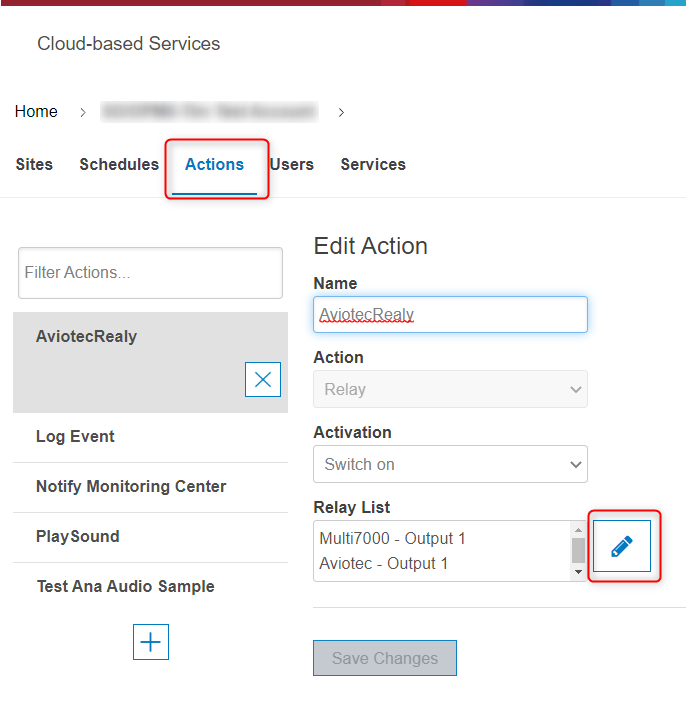This screenshot has width=686, height=708.
Task: Open the Activation dropdown
Action: (450, 465)
